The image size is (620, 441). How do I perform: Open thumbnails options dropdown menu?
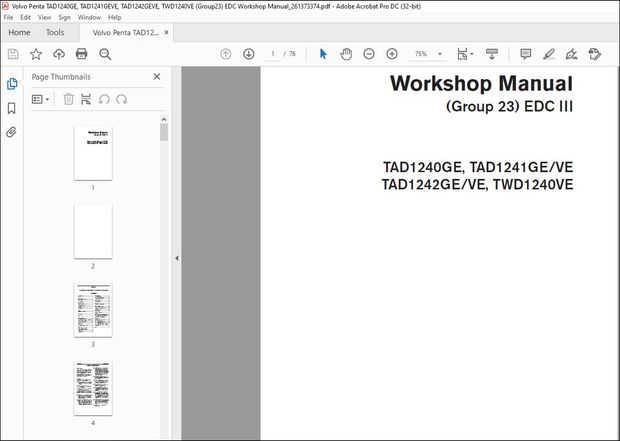pos(40,99)
